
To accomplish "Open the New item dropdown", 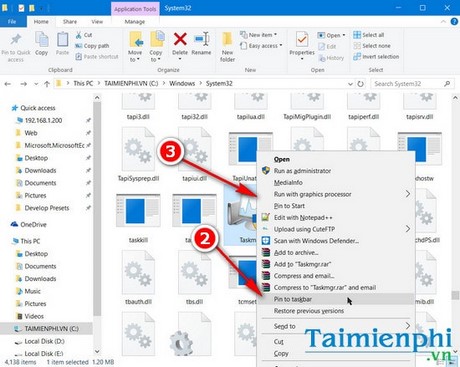I will coord(259,35).
